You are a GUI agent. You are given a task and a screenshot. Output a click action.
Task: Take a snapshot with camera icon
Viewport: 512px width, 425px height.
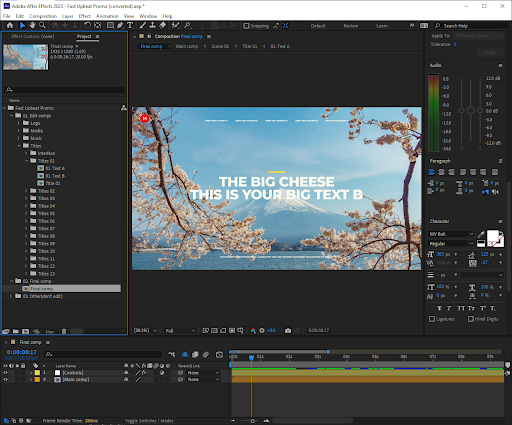(x=288, y=330)
